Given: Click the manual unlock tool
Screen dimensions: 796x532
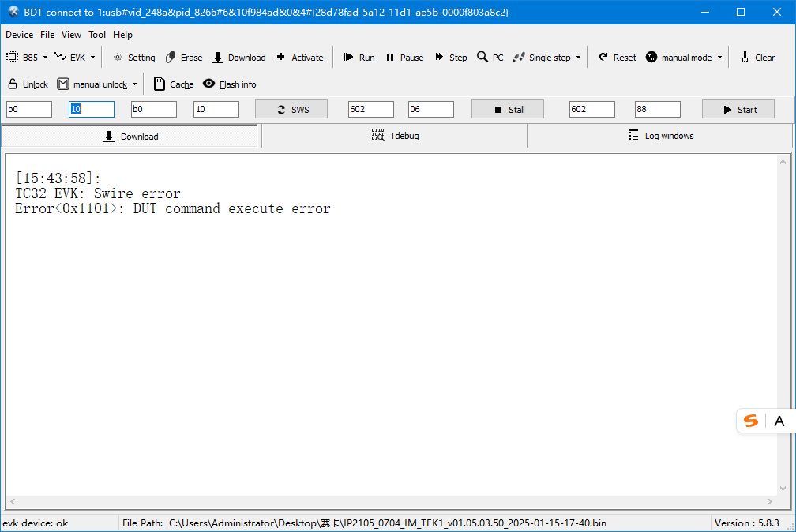Looking at the screenshot, I should click(92, 84).
